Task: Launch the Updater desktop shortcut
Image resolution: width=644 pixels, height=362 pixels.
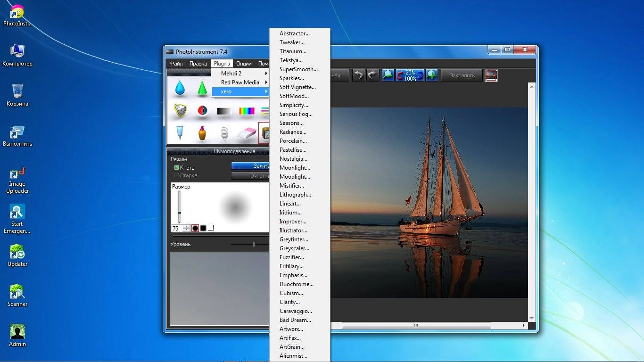Action: point(17,256)
